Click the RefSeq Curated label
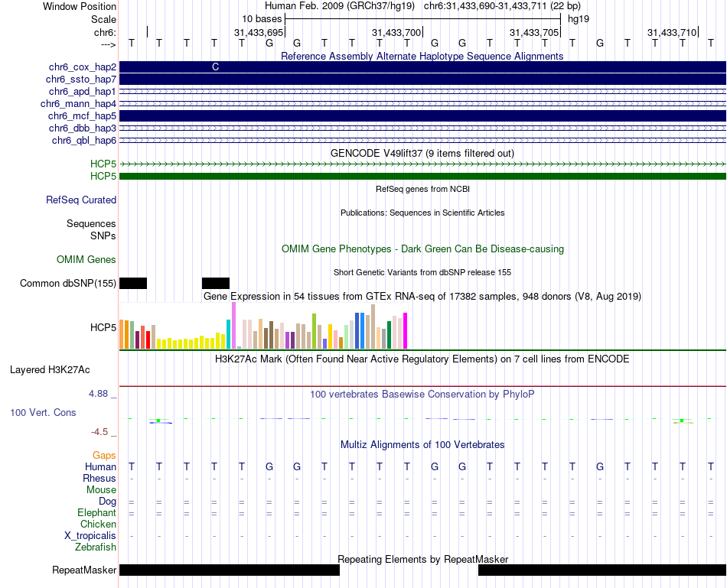Image resolution: width=727 pixels, height=588 pixels. coord(81,200)
